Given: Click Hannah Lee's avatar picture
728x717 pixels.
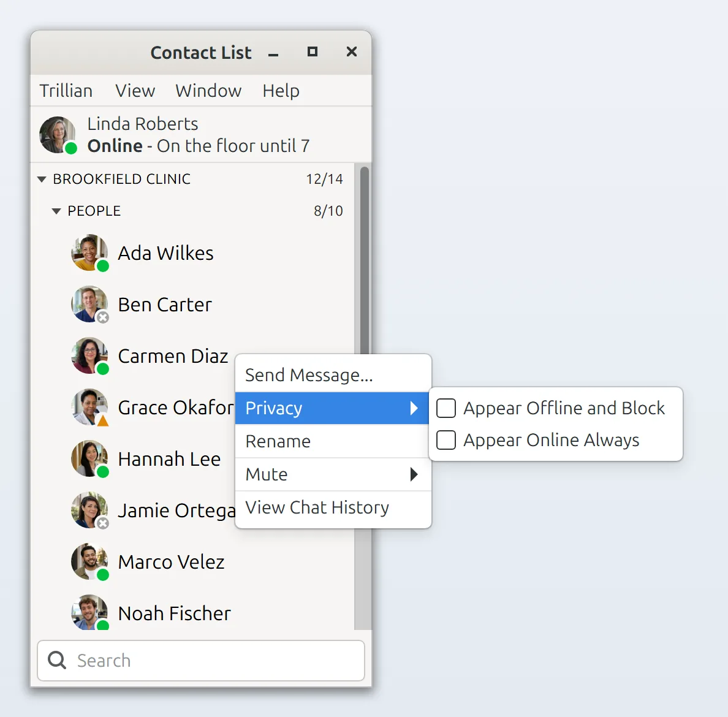Looking at the screenshot, I should tap(89, 458).
